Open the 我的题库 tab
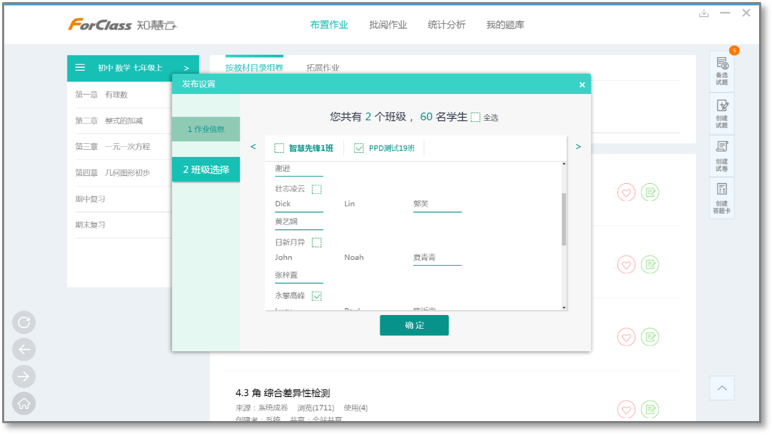Image resolution: width=772 pixels, height=435 pixels. pos(505,25)
